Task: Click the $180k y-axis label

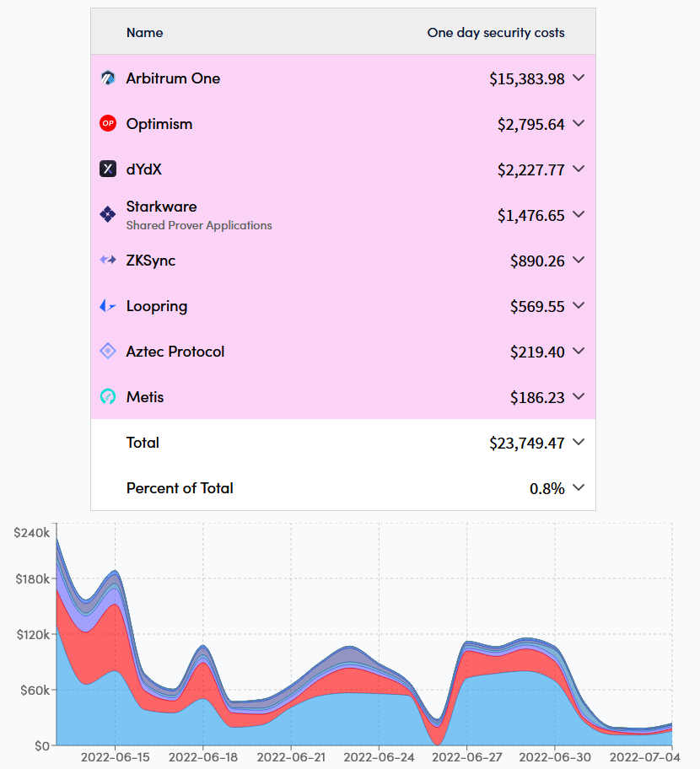Action: 33,578
